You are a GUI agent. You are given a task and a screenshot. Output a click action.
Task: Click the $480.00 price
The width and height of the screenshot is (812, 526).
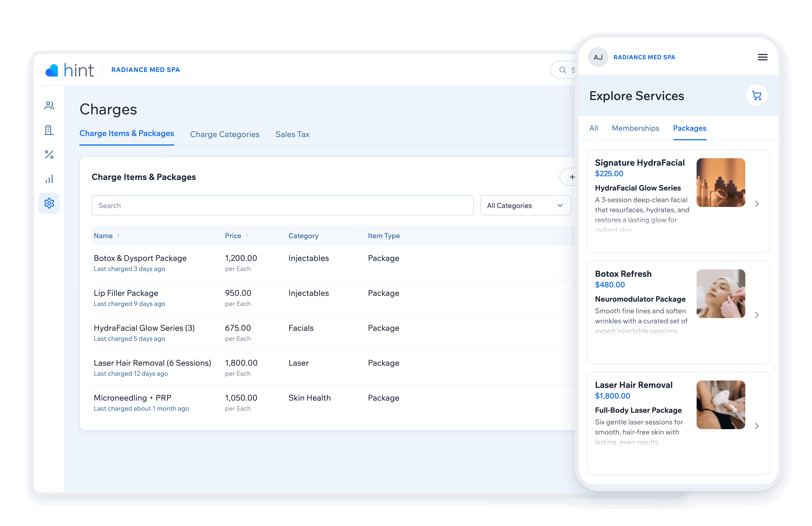610,285
